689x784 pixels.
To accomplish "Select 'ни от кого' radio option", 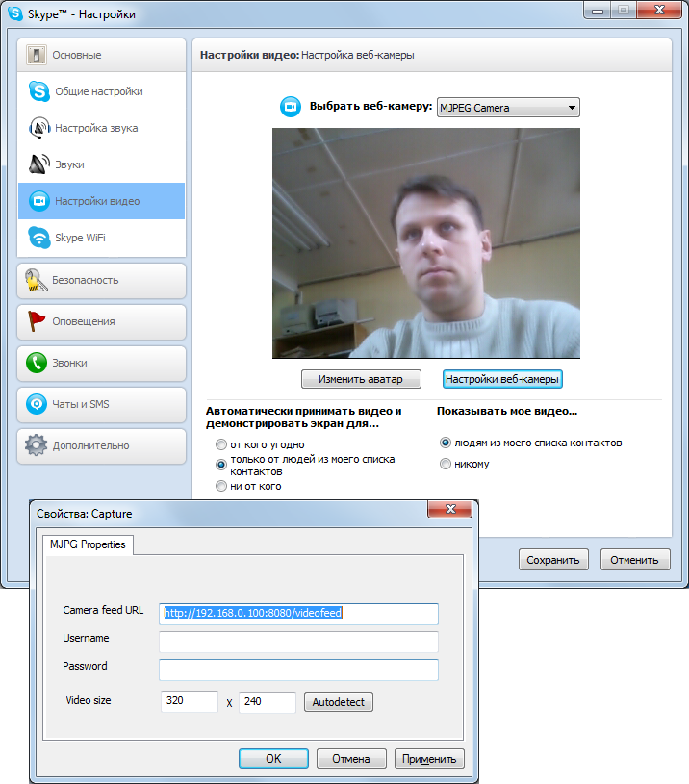I will click(x=221, y=487).
